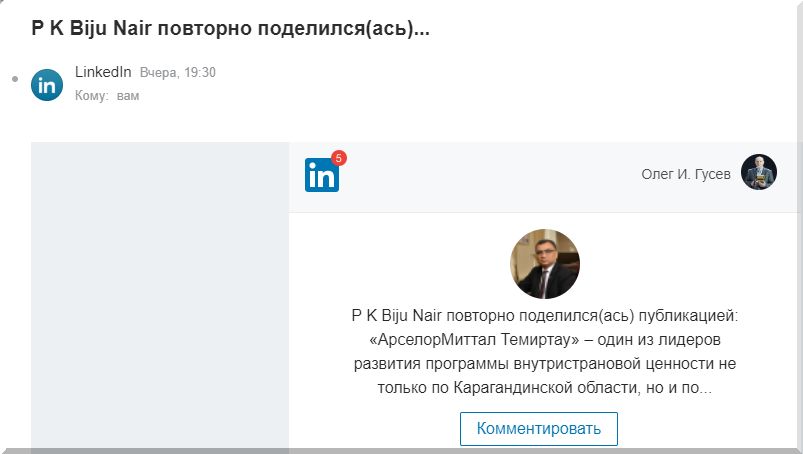
Task: Open the LinkedIn logo in email body
Action: tap(322, 175)
